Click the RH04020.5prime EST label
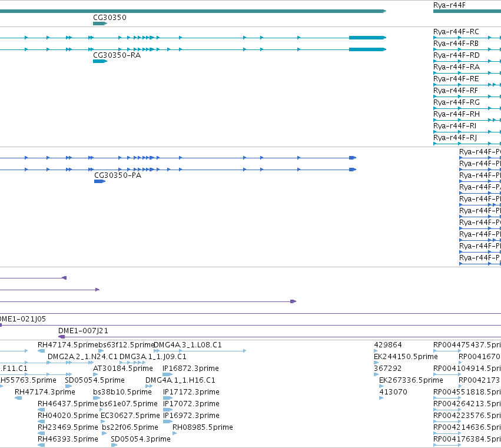 point(68,416)
